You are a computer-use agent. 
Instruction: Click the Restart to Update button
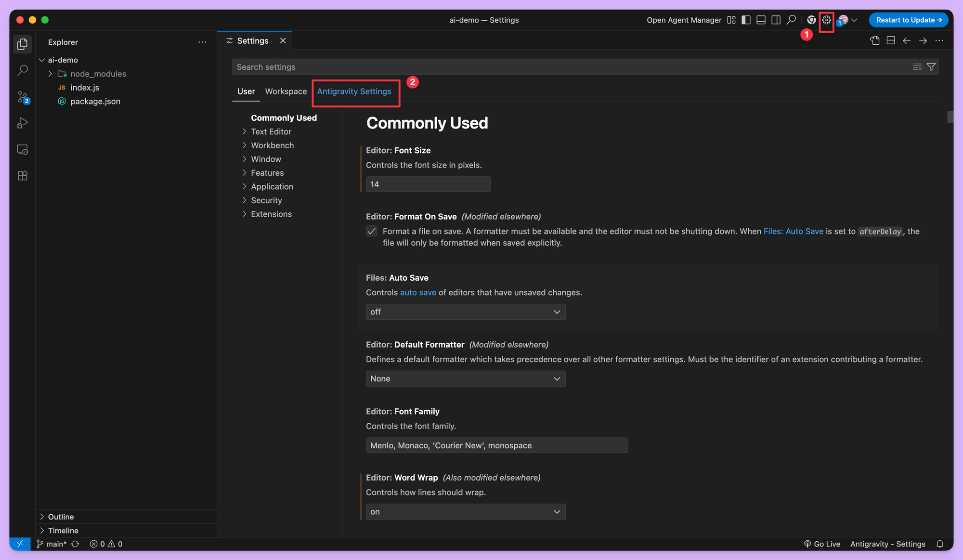(x=908, y=20)
